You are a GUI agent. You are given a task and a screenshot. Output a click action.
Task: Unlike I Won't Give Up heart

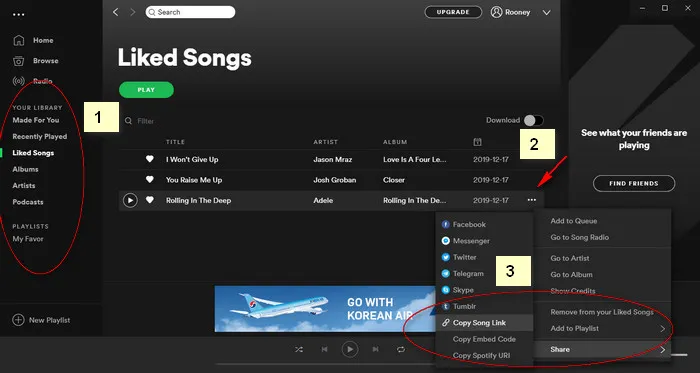click(150, 159)
